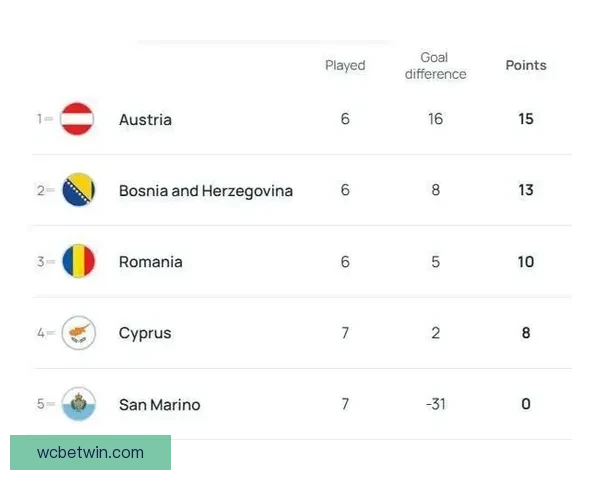The image size is (600, 480).
Task: Click San Marino's rank 5 position indicator
Action: pyautogui.click(x=44, y=404)
